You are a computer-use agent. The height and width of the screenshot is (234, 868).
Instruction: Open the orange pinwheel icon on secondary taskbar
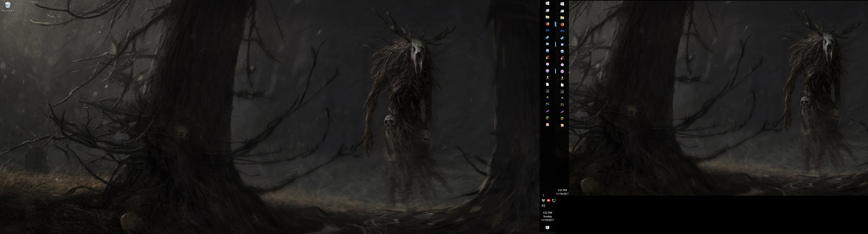pos(562,125)
